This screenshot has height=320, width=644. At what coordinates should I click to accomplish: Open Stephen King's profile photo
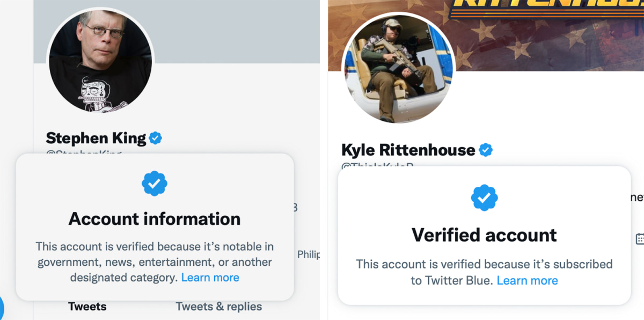point(101,61)
